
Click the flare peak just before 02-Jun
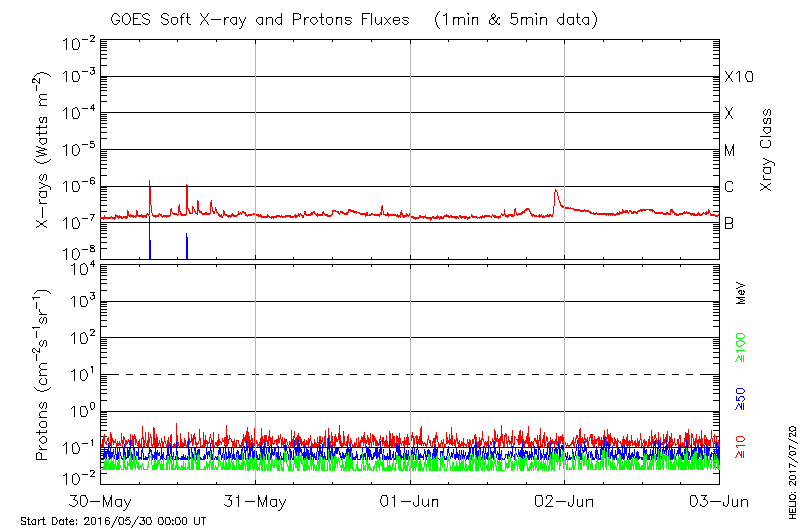(x=555, y=191)
